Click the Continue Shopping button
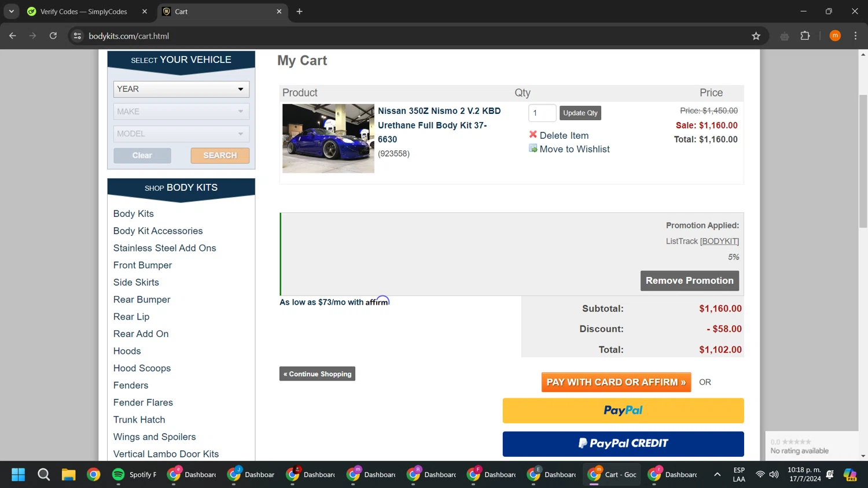This screenshot has width=868, height=488. click(317, 374)
